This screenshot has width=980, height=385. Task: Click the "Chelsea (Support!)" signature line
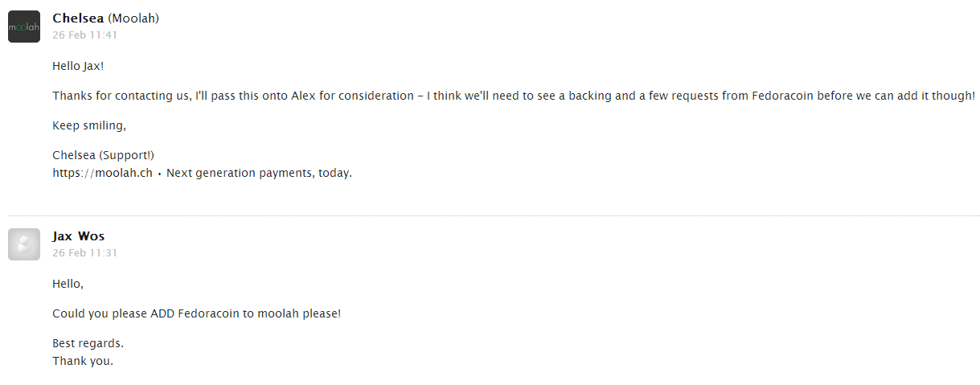pyautogui.click(x=102, y=155)
